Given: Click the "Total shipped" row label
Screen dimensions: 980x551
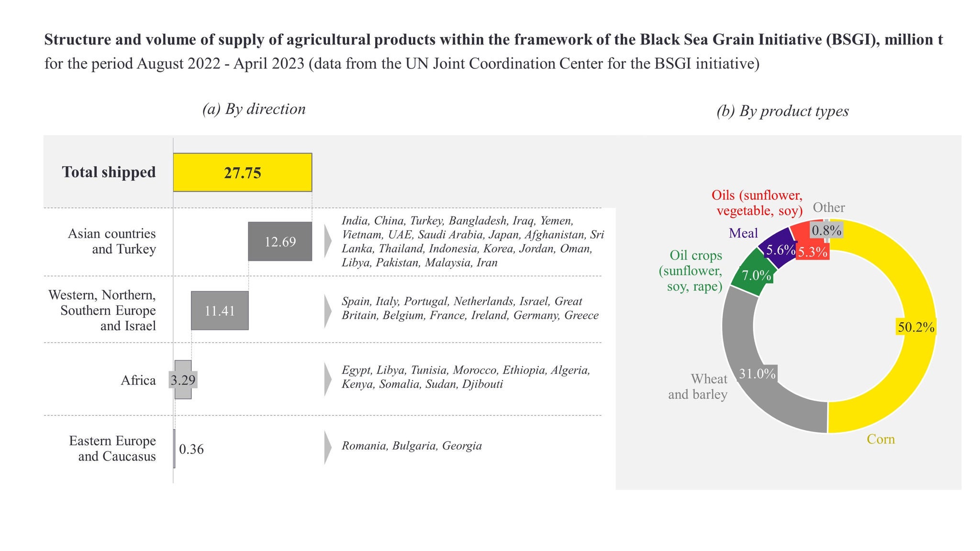Looking at the screenshot, I should (109, 172).
